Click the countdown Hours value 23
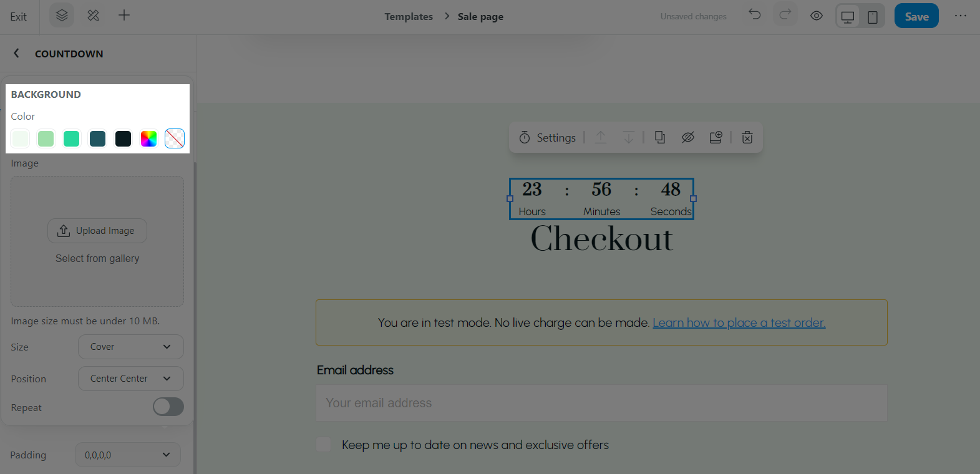This screenshot has width=980, height=474. tap(532, 189)
